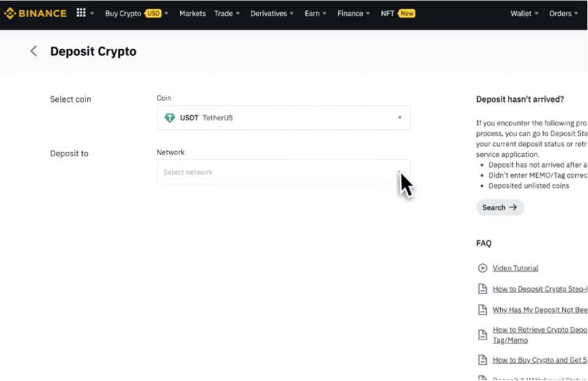Go back using the left arrow icon

(34, 51)
